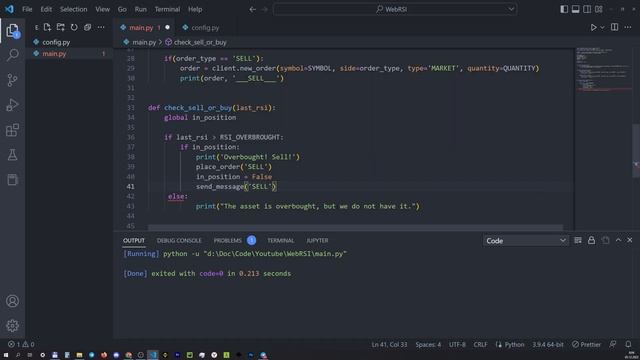This screenshot has width=640, height=360.
Task: Open the Run menu
Action: tap(140, 9)
